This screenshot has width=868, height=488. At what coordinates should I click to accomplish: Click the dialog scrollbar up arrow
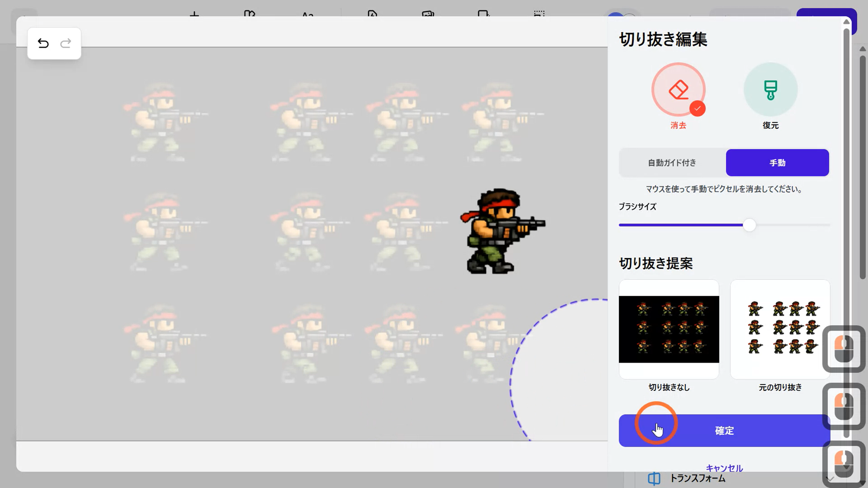pyautogui.click(x=846, y=22)
